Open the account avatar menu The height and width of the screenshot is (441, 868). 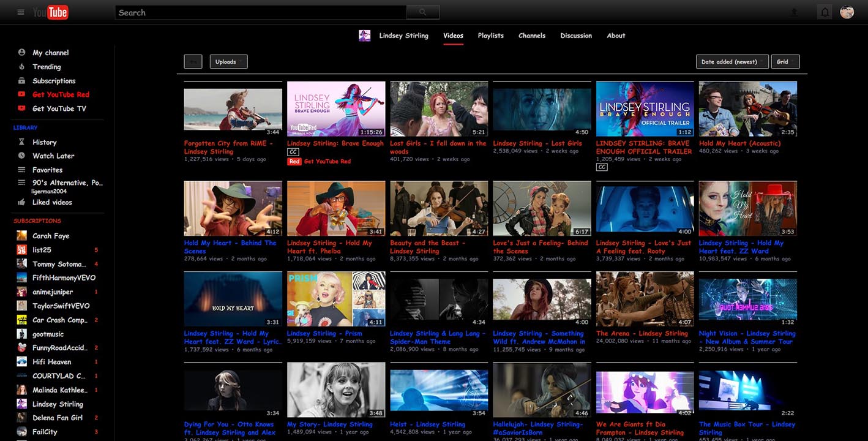coord(847,12)
